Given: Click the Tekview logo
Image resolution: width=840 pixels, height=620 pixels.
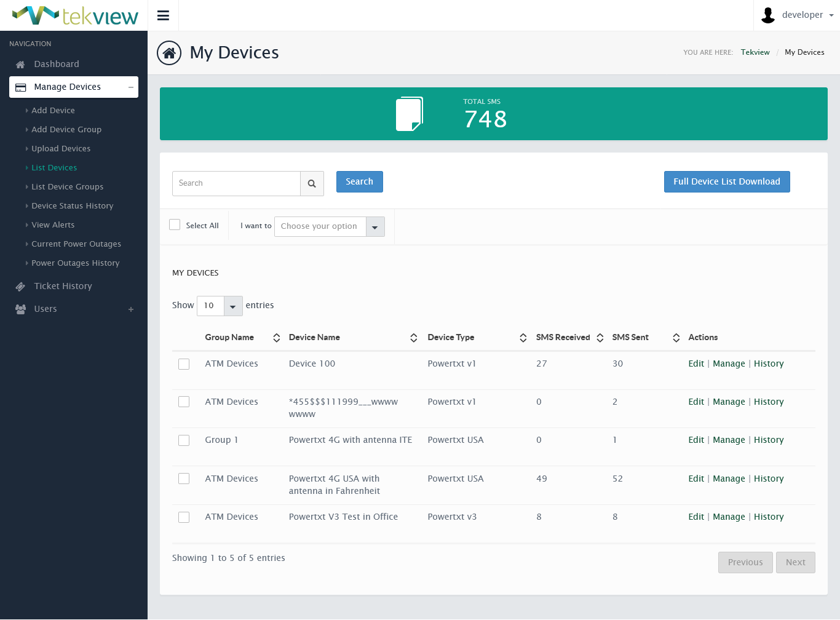Looking at the screenshot, I should point(75,15).
